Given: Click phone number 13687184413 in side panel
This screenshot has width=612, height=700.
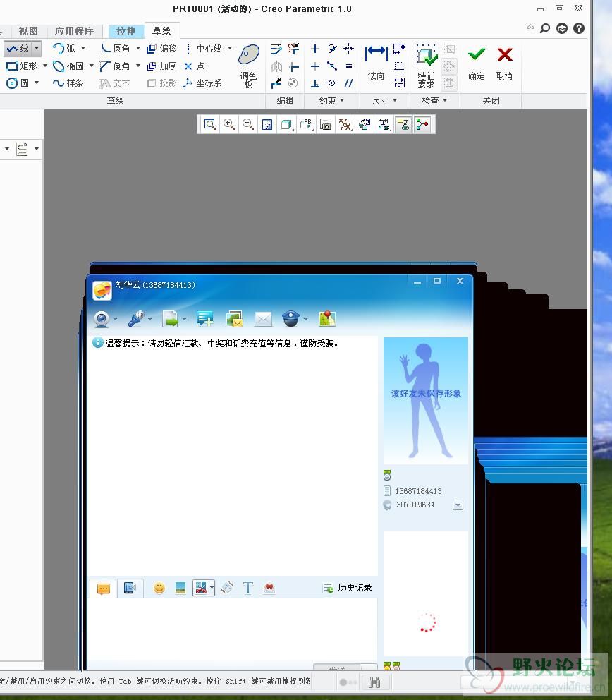Looking at the screenshot, I should coord(418,491).
